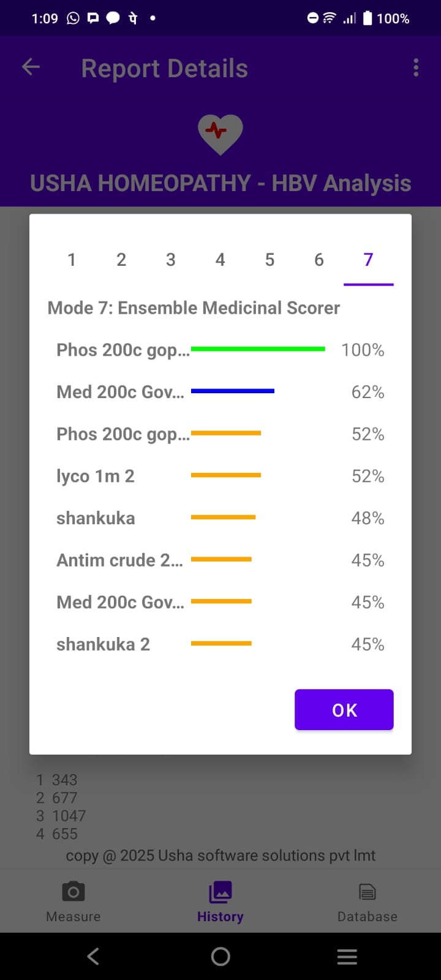Switch to mode tab 1
The image size is (441, 980).
72,260
